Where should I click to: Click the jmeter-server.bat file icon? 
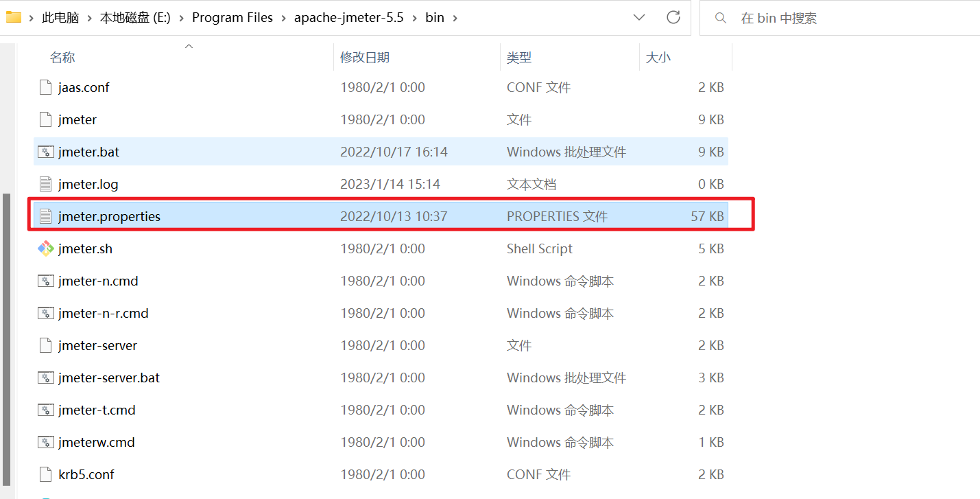[45, 378]
